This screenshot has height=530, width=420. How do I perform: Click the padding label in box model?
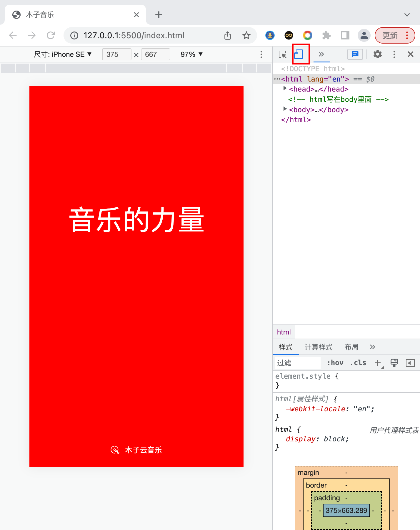click(x=327, y=498)
